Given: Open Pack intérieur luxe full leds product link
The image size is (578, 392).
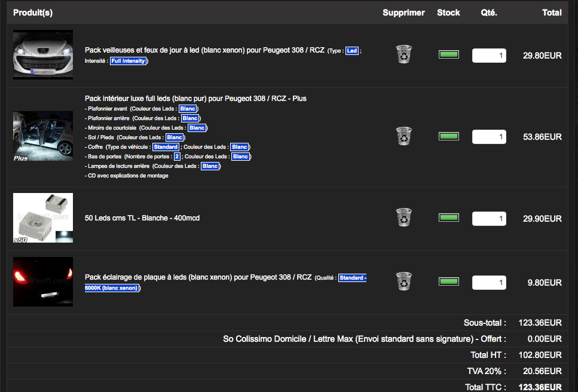Looking at the screenshot, I should coord(195,99).
